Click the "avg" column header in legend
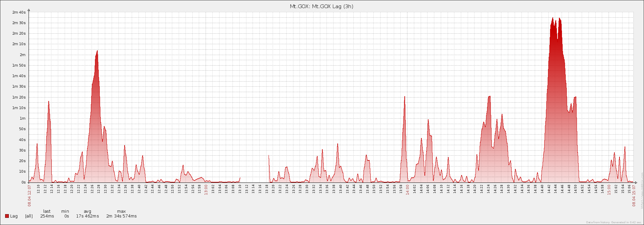Image resolution: width=644 pixels, height=225 pixels. click(x=87, y=211)
